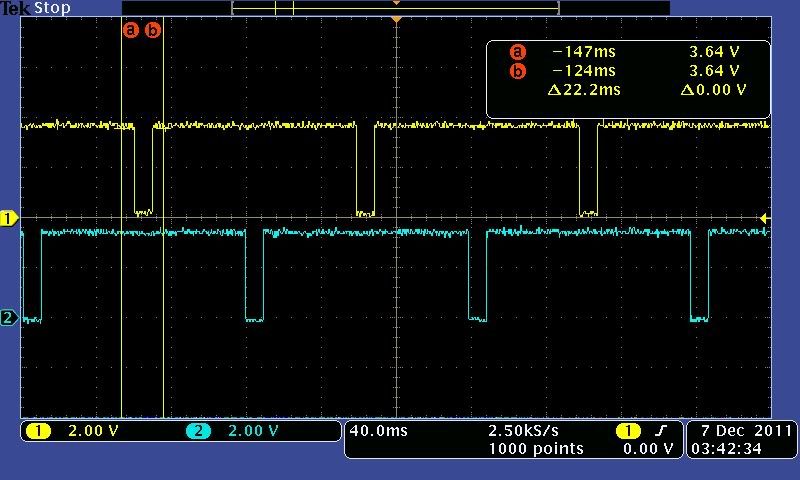The width and height of the screenshot is (800, 480).
Task: Select the trigger level arrow on right edge
Action: coord(765,218)
